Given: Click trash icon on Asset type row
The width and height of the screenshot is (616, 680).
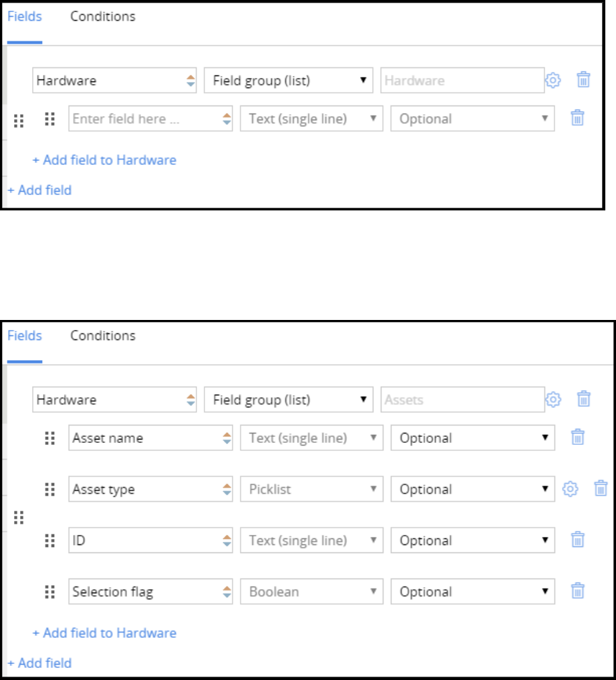Looking at the screenshot, I should (601, 489).
